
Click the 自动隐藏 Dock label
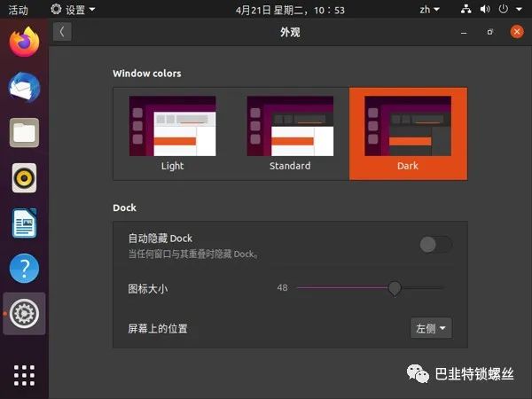tap(160, 239)
